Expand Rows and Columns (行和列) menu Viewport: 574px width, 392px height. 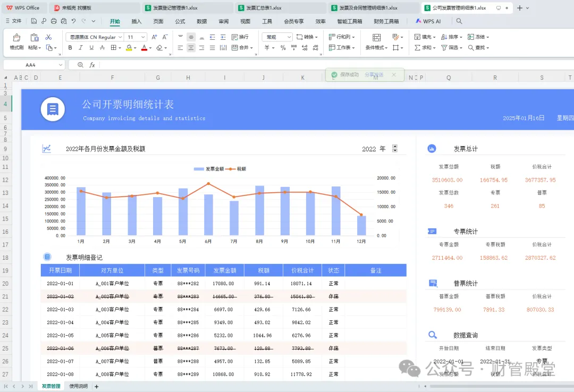coord(342,37)
